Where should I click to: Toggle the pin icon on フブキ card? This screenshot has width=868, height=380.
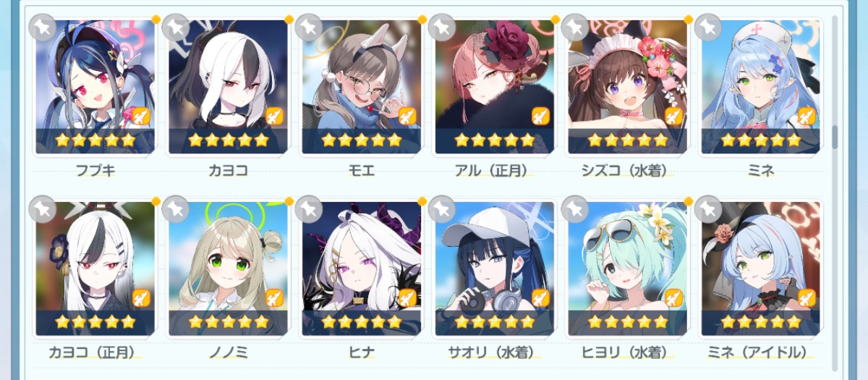pyautogui.click(x=42, y=28)
